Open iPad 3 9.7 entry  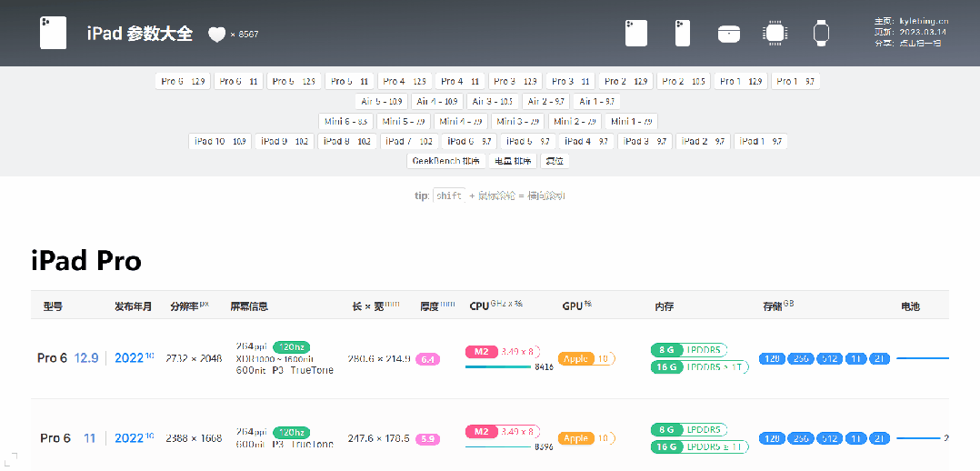coord(645,141)
